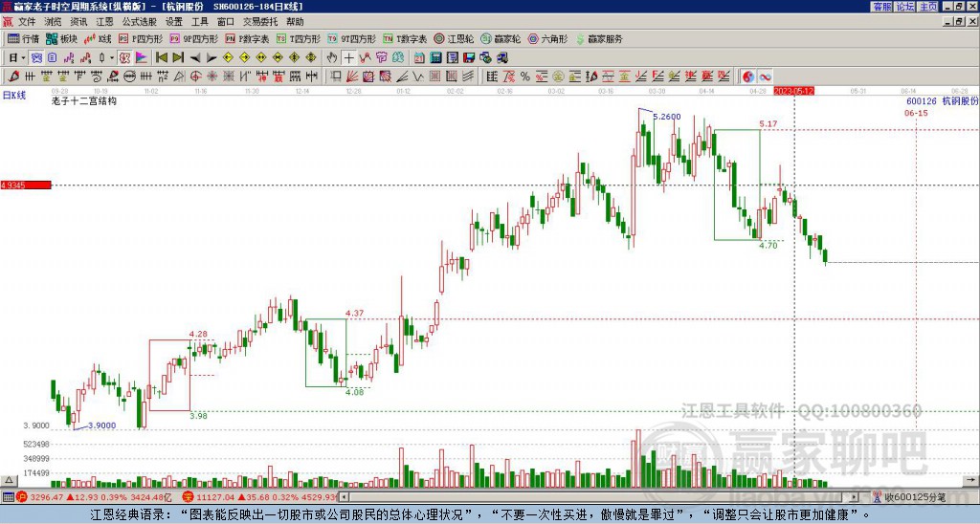
Task: Open the 浏览 menu
Action: (x=53, y=22)
